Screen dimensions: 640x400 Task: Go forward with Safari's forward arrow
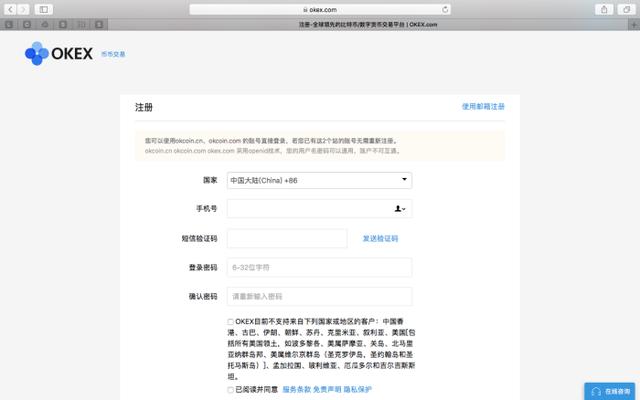point(23,9)
